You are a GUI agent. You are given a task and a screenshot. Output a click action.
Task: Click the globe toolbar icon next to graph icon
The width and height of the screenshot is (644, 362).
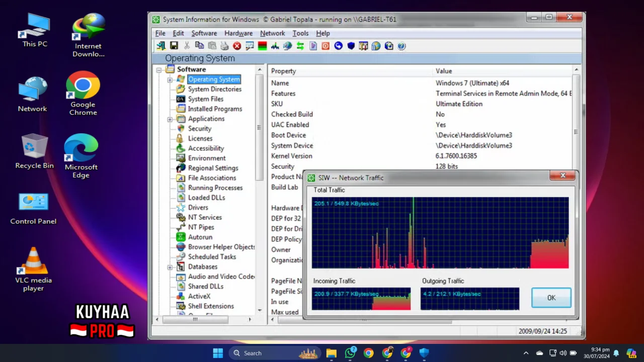pos(287,46)
